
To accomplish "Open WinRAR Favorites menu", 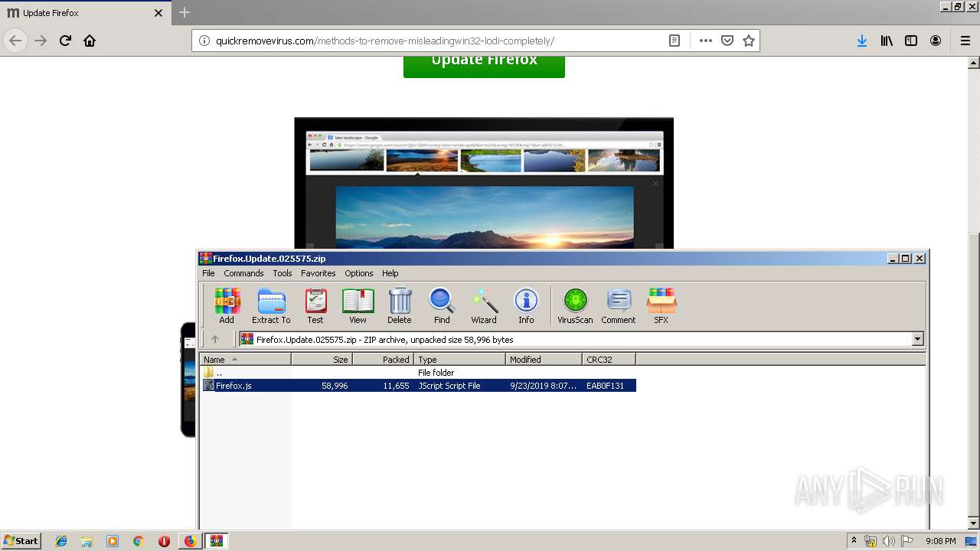I will coord(318,273).
